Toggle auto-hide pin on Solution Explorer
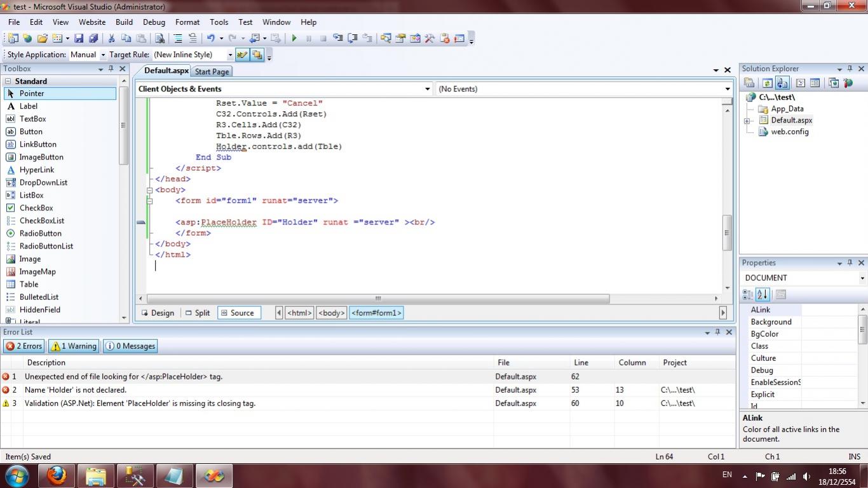 click(850, 69)
